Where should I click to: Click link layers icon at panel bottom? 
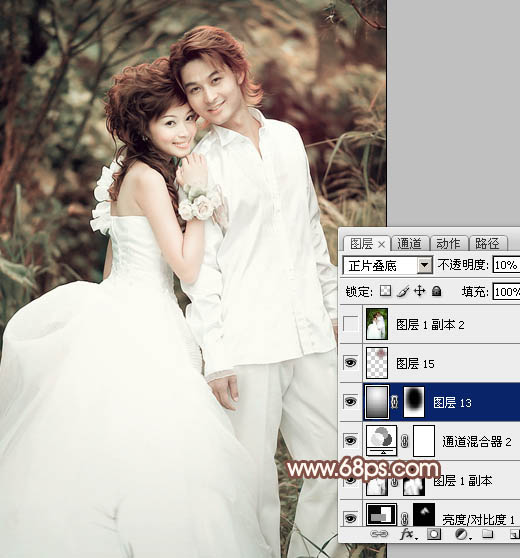coord(379,533)
